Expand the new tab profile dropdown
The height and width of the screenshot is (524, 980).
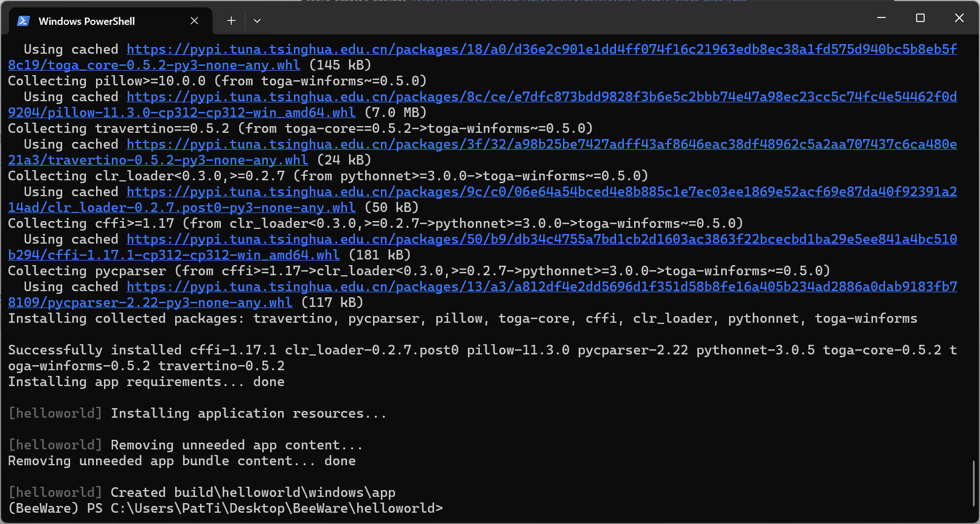pyautogui.click(x=257, y=21)
